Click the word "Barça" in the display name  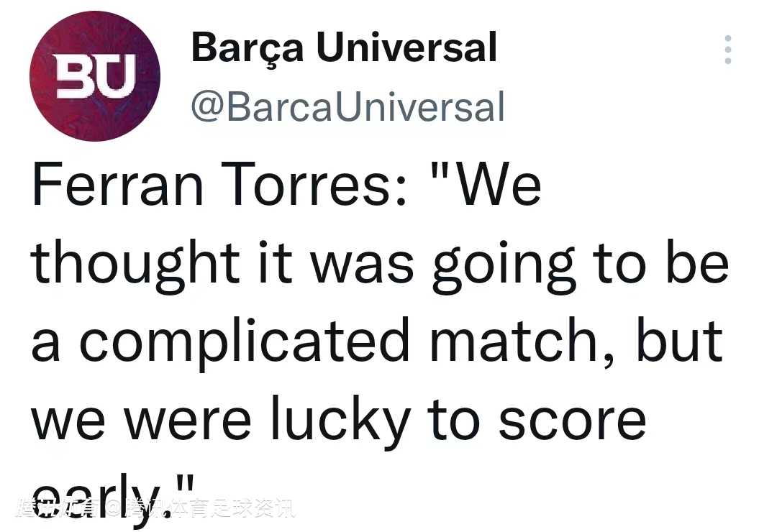click(248, 47)
